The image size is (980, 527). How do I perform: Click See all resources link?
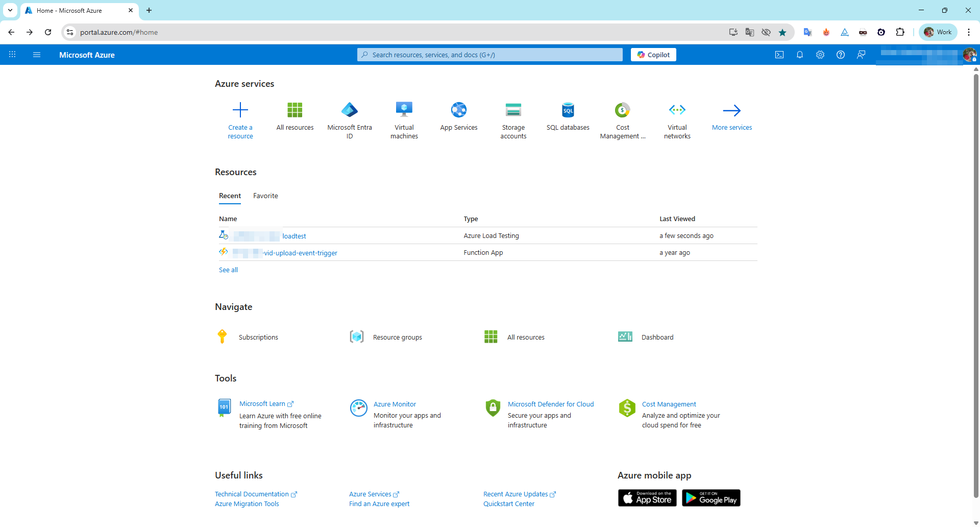(x=228, y=270)
